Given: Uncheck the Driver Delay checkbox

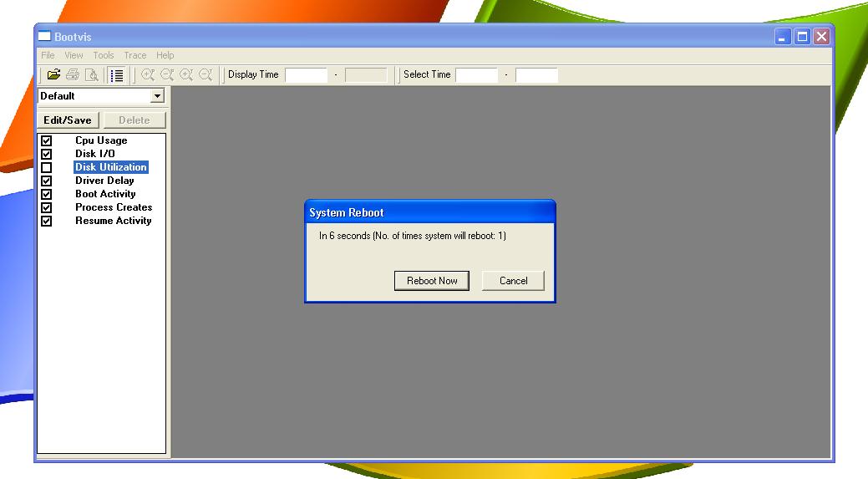Looking at the screenshot, I should (x=47, y=181).
